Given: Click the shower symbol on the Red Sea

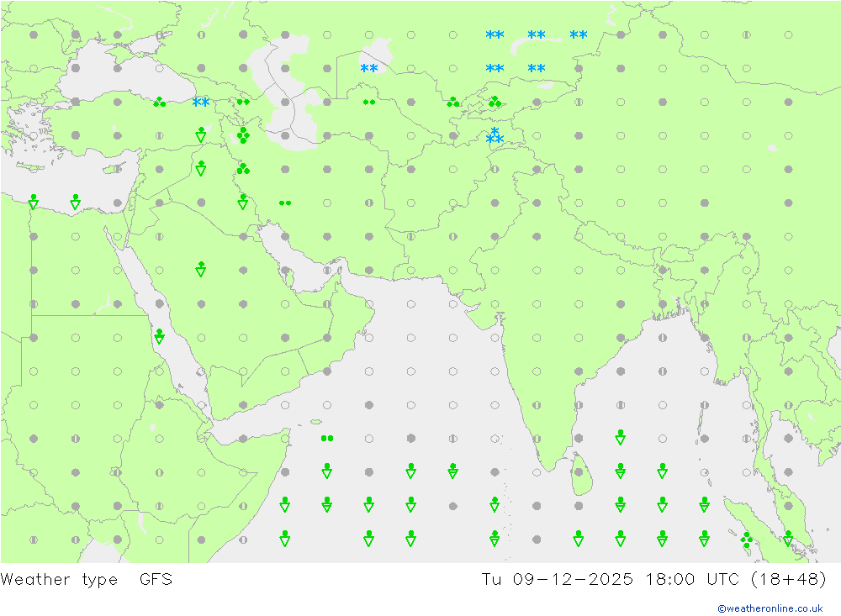Looking at the screenshot, I should point(159,337).
